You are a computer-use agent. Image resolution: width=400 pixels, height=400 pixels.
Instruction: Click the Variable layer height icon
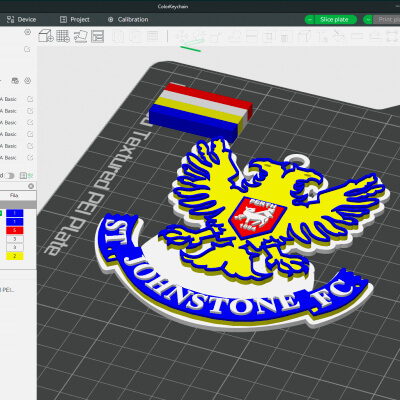click(x=153, y=36)
